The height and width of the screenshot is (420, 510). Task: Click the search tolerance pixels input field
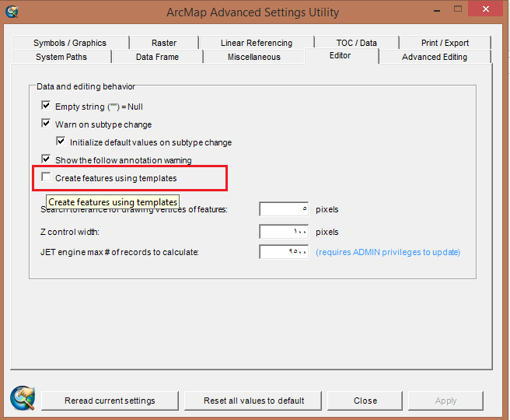[x=284, y=209]
